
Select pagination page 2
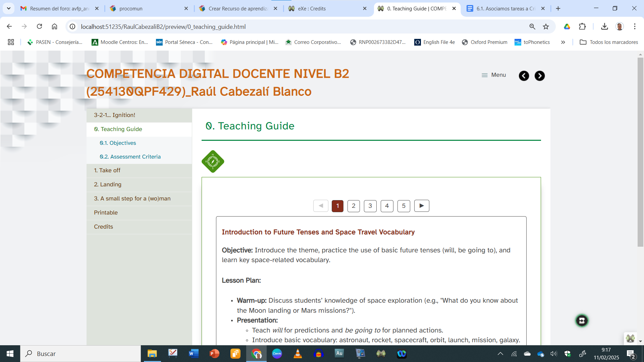[x=354, y=206]
